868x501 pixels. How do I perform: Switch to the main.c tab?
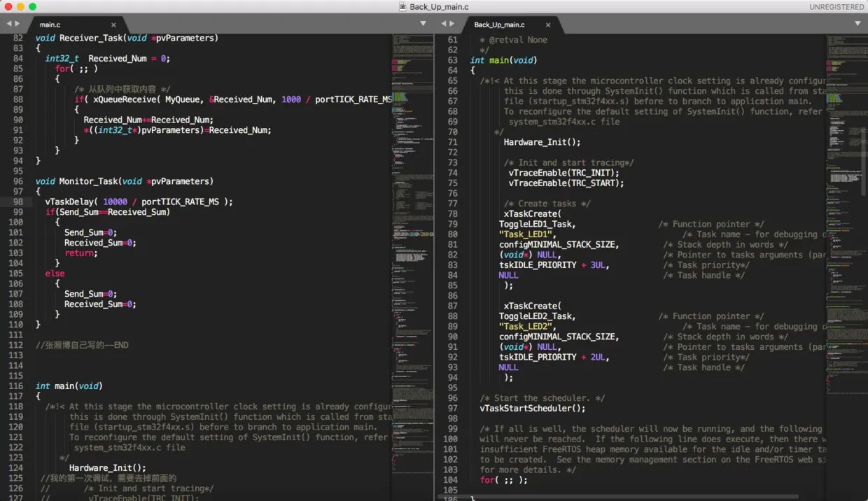click(50, 25)
